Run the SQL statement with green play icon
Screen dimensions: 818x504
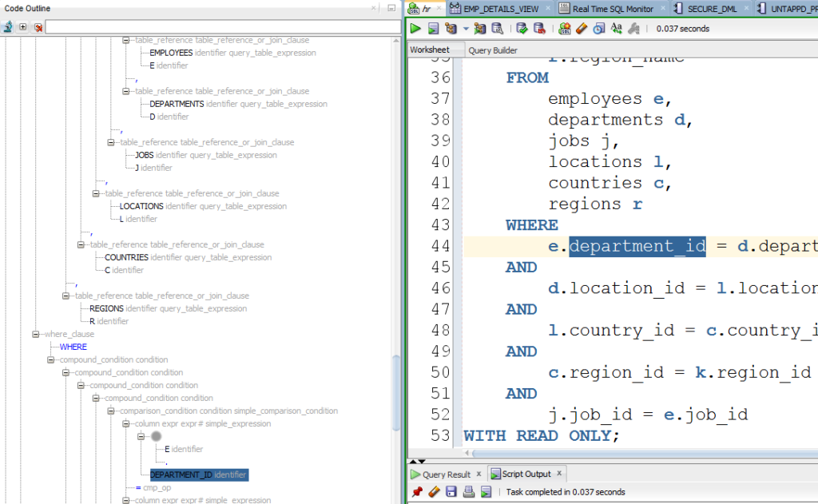pos(415,29)
